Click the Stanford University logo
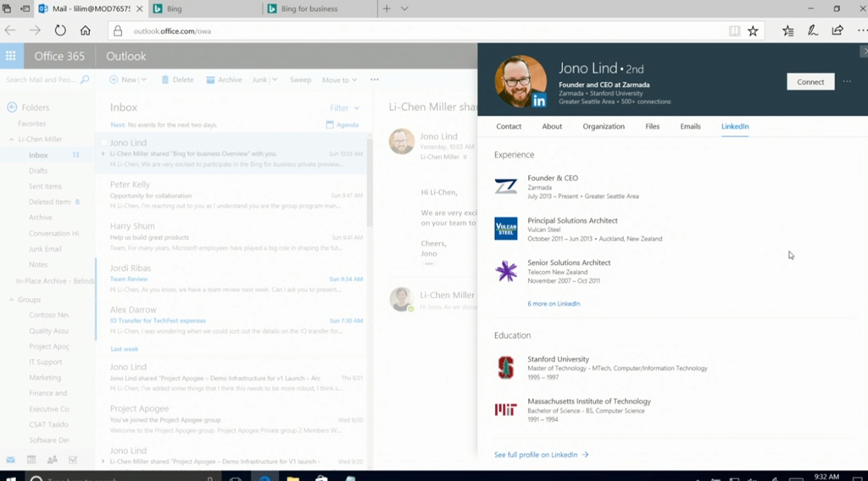Image resolution: width=868 pixels, height=481 pixels. pos(506,368)
